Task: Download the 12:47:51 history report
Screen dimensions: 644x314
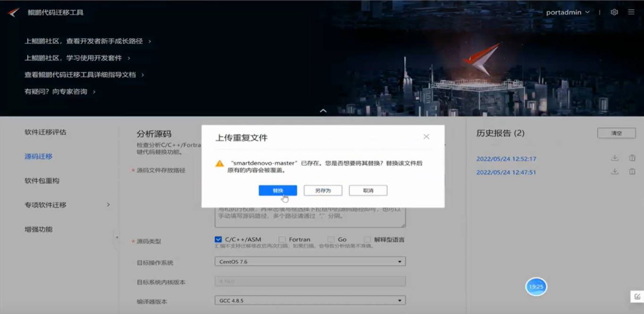Action: coord(615,172)
